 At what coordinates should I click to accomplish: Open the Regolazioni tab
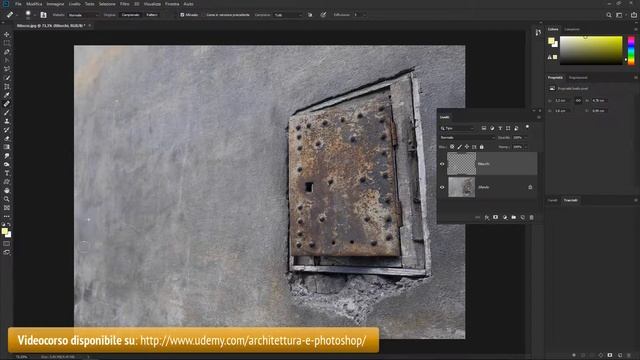pos(578,78)
